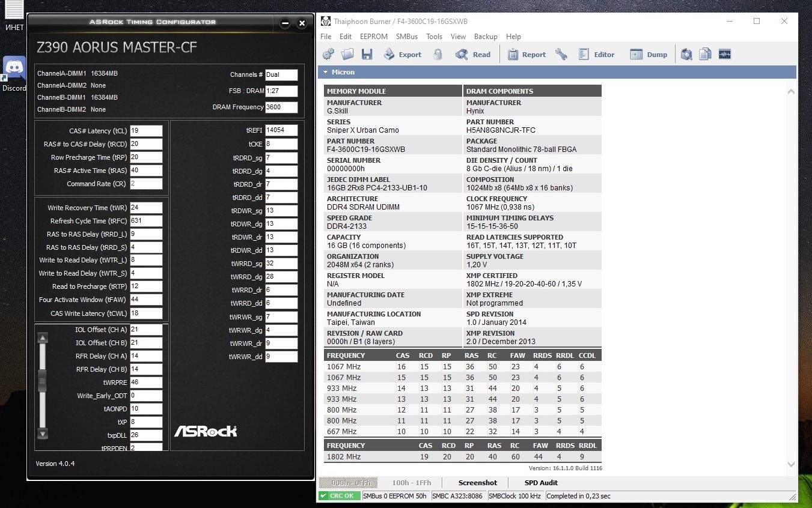Click the padlock write-protection icon
The height and width of the screenshot is (508, 812).
coord(438,55)
